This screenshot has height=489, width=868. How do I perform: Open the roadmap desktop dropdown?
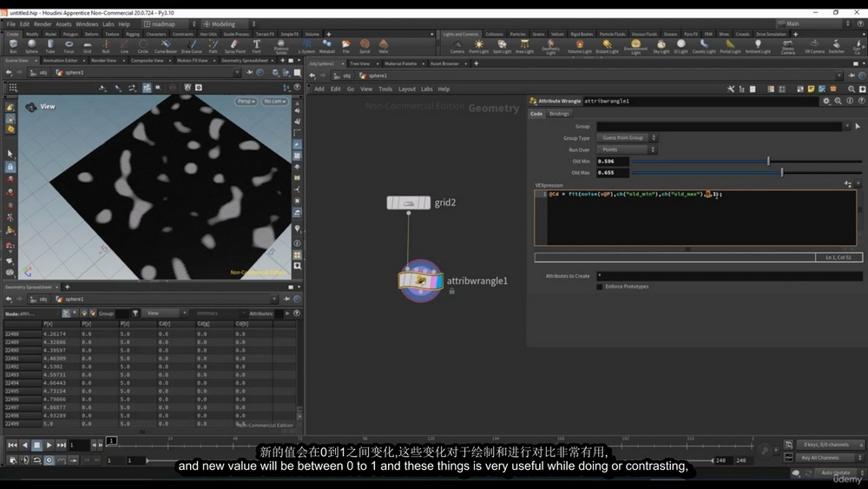click(x=169, y=23)
